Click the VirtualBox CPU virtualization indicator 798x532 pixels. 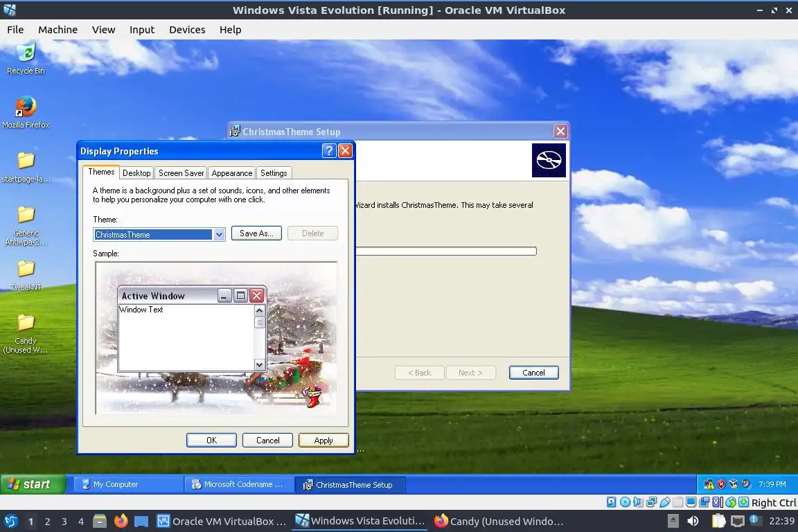[717, 502]
